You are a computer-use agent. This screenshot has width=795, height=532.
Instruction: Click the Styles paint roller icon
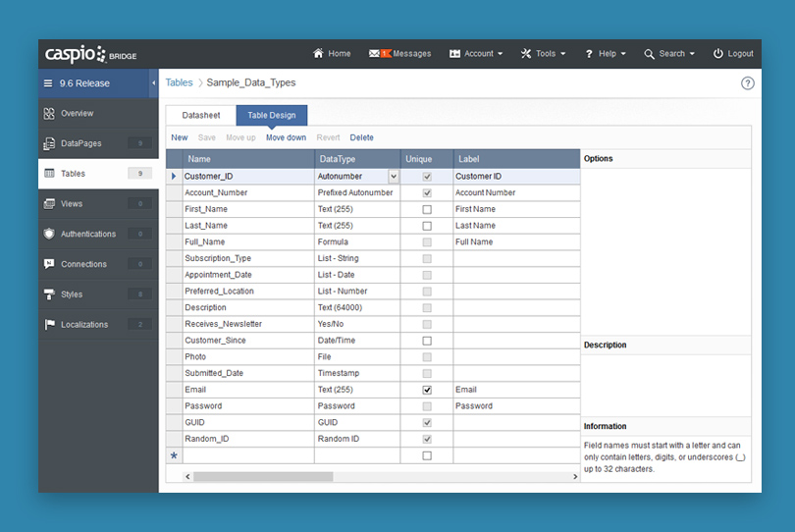[49, 294]
